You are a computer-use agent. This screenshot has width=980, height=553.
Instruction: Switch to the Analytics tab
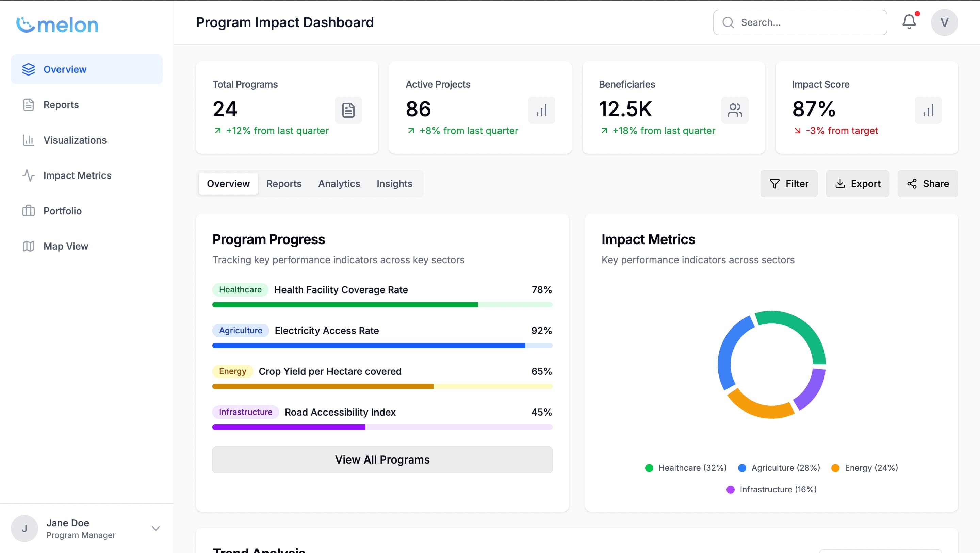(x=339, y=184)
